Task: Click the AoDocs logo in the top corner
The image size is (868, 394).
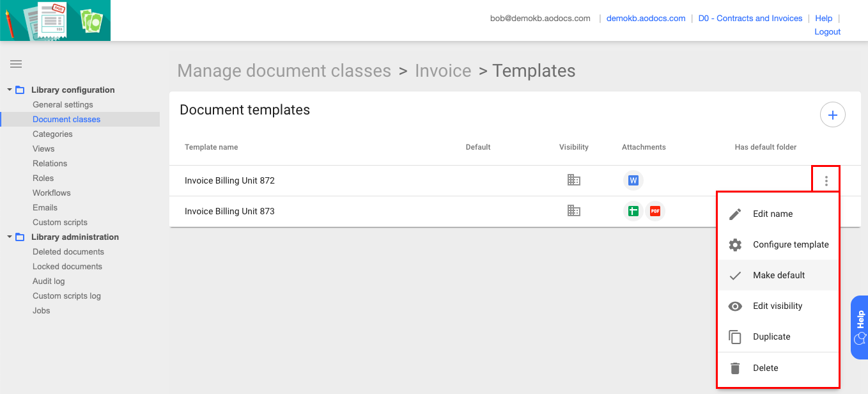Action: point(56,20)
